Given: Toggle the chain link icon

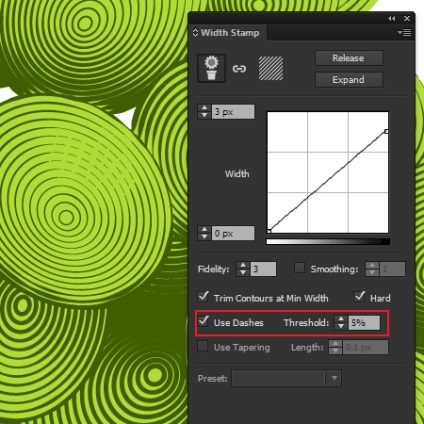Looking at the screenshot, I should click(x=239, y=69).
